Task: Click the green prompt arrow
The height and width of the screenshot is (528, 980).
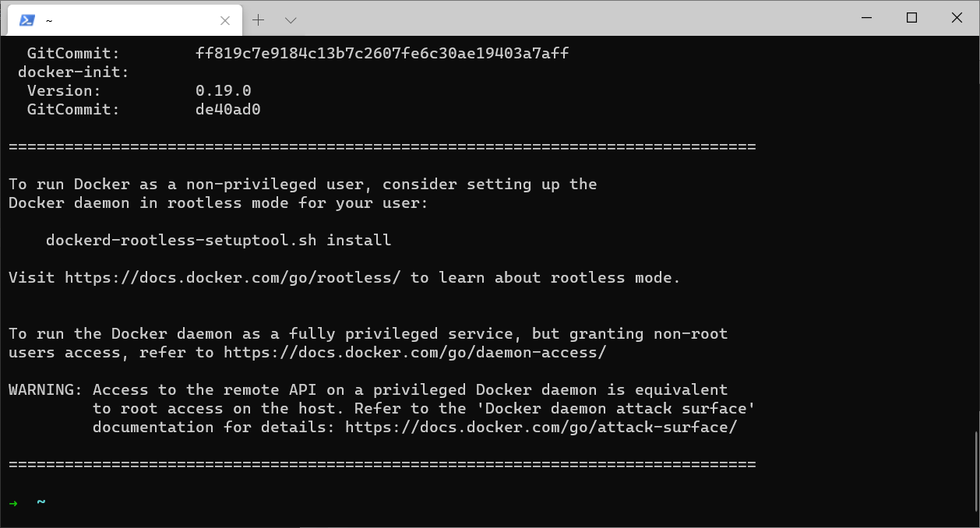Action: (13, 502)
